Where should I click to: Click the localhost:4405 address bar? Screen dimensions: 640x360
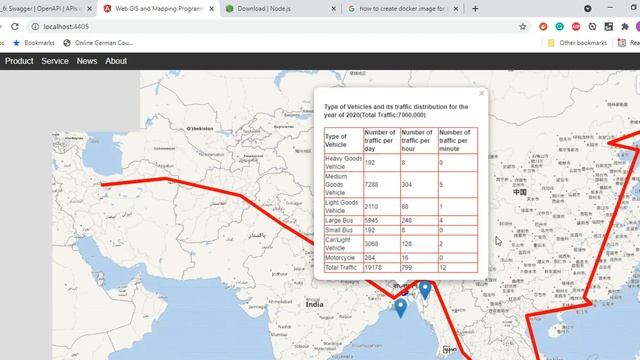pyautogui.click(x=278, y=27)
